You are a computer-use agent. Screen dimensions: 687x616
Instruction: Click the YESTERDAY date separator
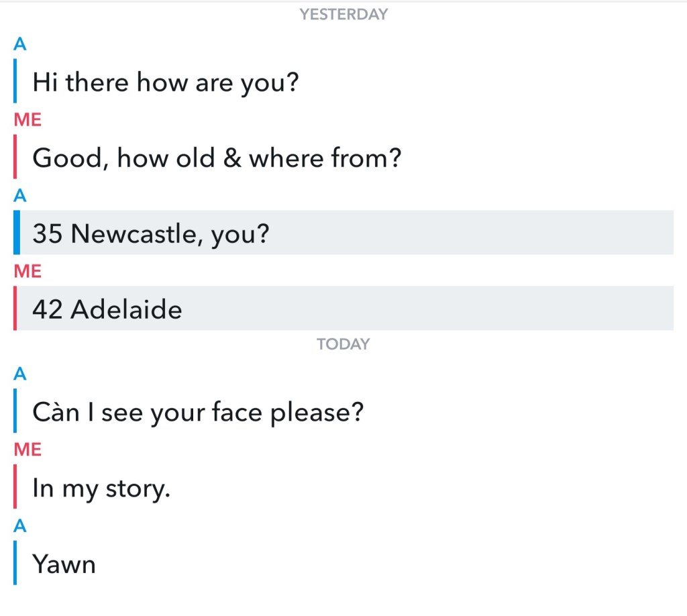pyautogui.click(x=343, y=14)
